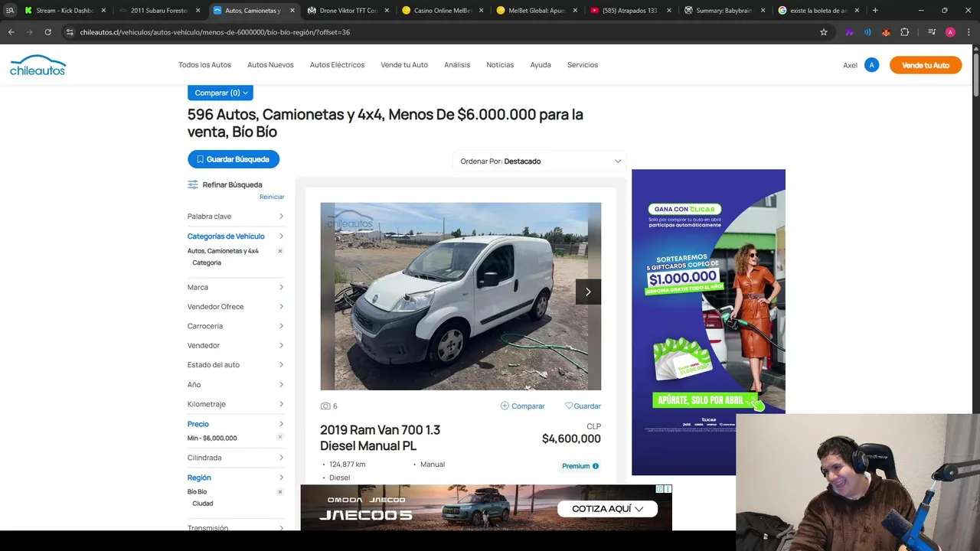
Task: Expand the Palabra clave filter
Action: 236,217
